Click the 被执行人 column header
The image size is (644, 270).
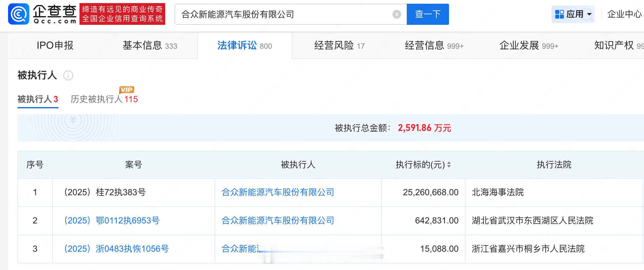click(298, 165)
